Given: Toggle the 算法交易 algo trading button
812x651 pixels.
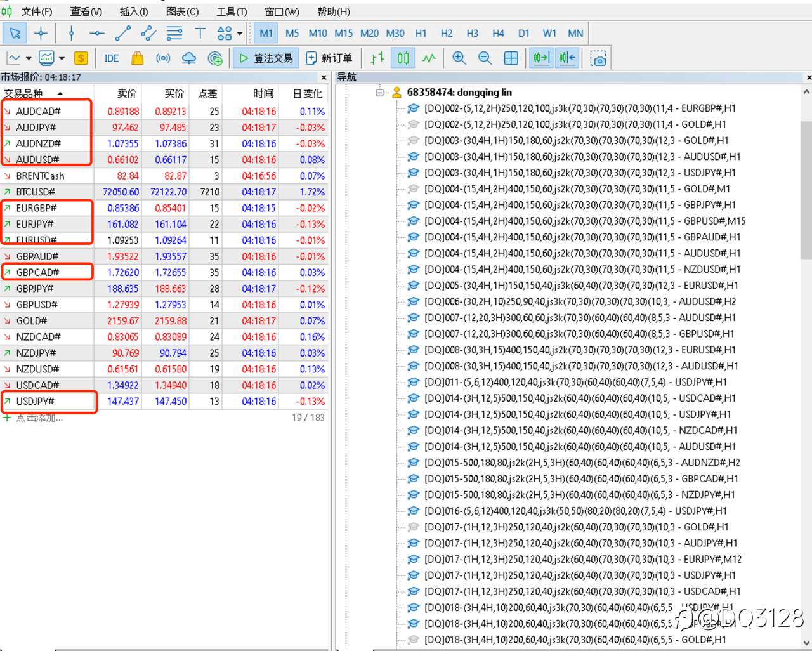Looking at the screenshot, I should (x=266, y=58).
